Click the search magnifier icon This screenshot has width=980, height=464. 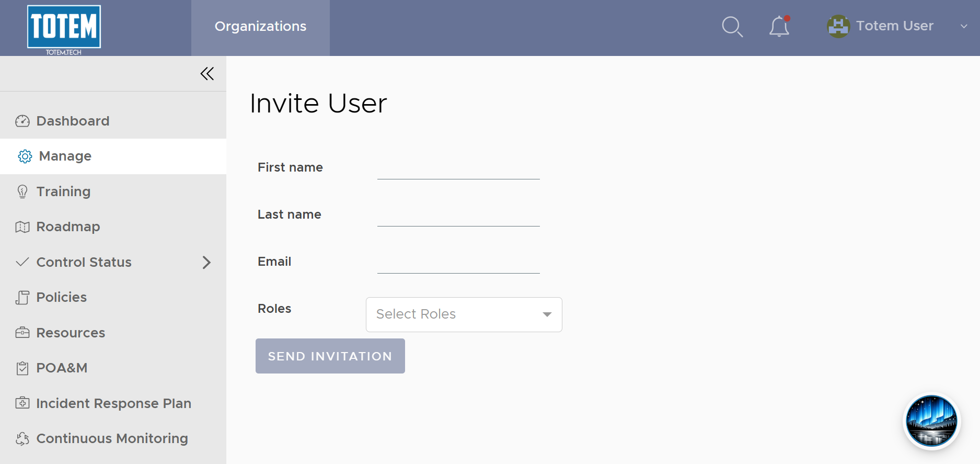point(732,27)
